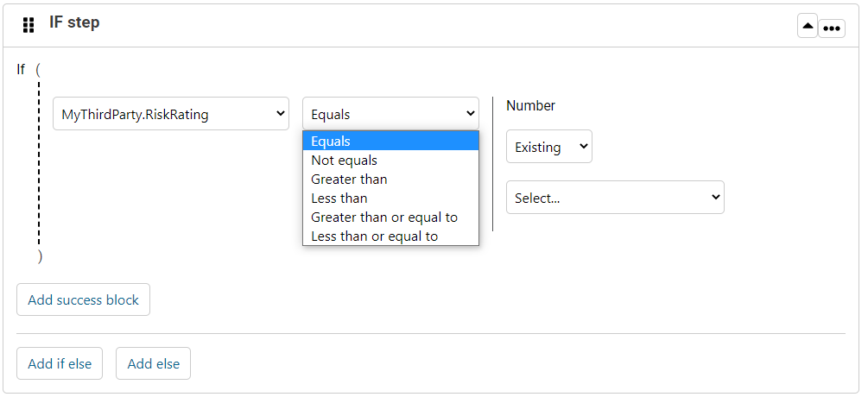
Task: Choose Not equals from the operator list
Action: [x=391, y=161]
